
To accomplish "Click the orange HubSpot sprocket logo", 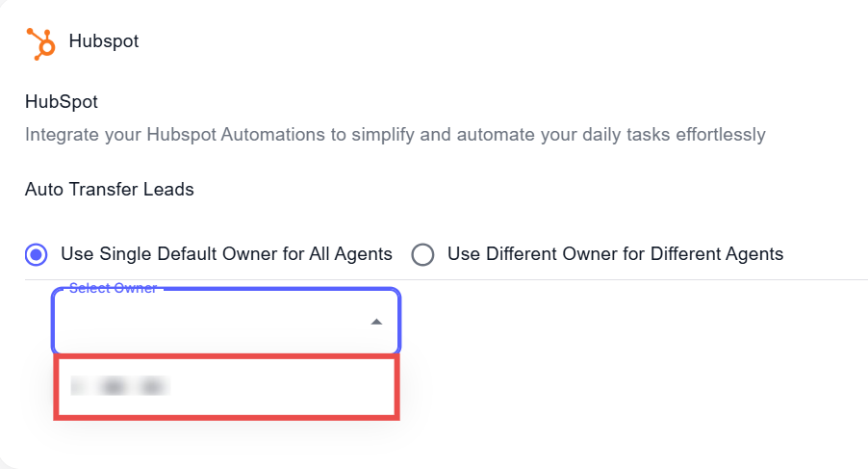I will pyautogui.click(x=40, y=43).
